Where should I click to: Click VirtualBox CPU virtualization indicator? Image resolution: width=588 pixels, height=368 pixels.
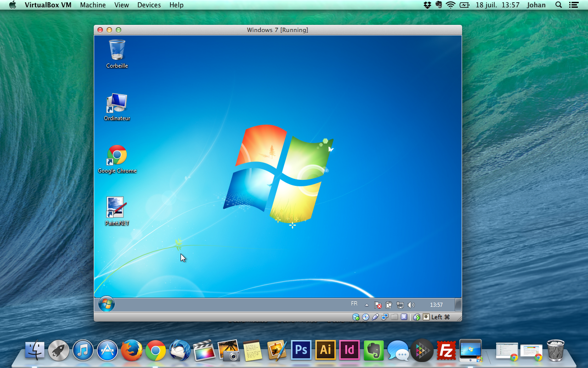point(404,317)
